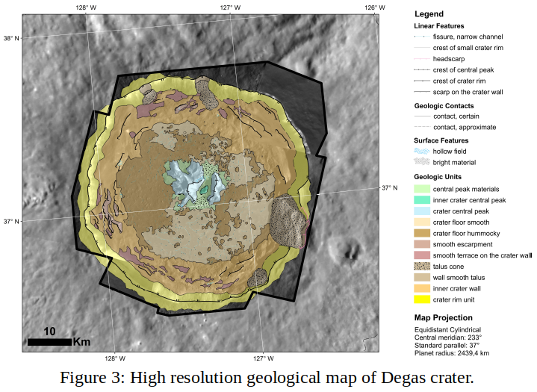Click the crater central peak swatch

(422, 211)
